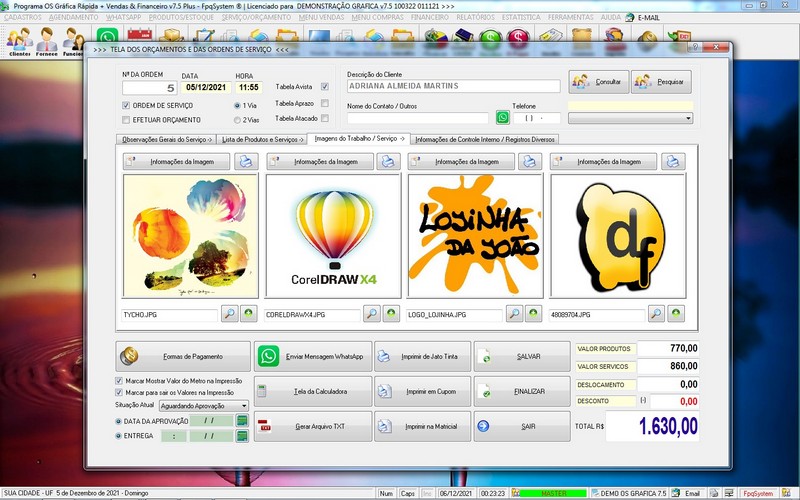The image size is (800, 500).
Task: Click Imprimir de Jato Tinta button
Action: coord(422,356)
